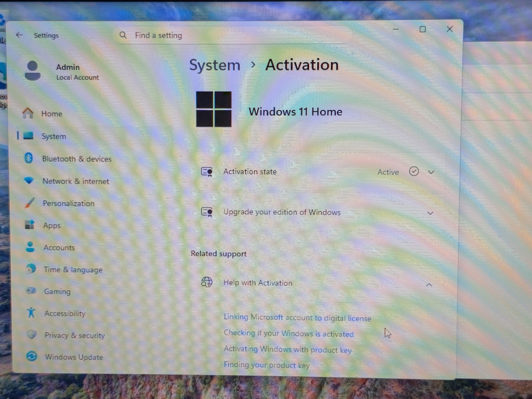This screenshot has width=532, height=399.
Task: Click the Activation state row label
Action: coord(250,172)
